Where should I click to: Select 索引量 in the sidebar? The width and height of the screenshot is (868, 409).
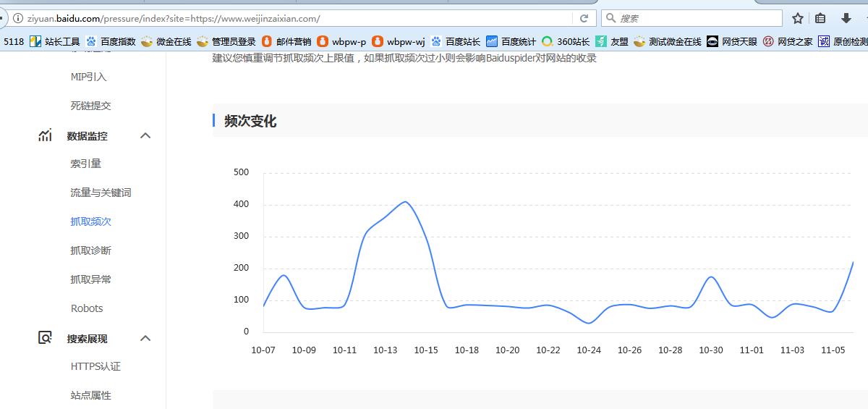(85, 164)
